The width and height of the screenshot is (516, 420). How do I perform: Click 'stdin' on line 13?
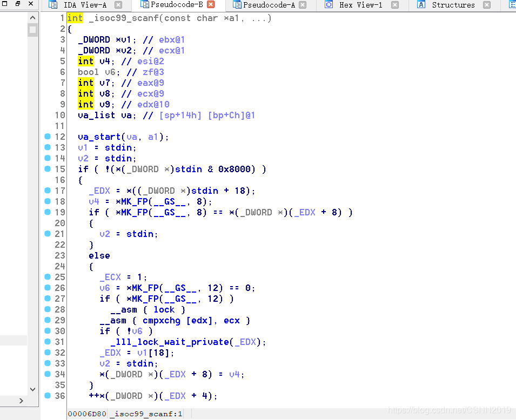click(x=118, y=148)
